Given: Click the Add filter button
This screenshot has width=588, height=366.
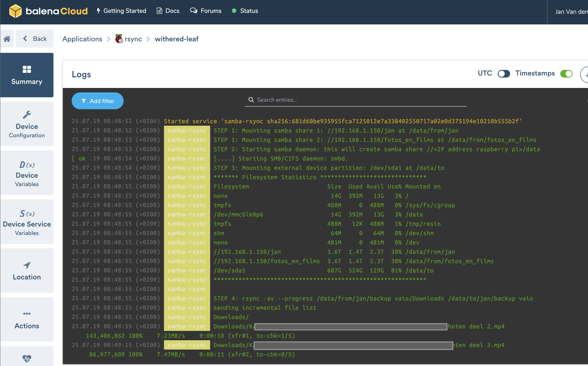Looking at the screenshot, I should [97, 101].
